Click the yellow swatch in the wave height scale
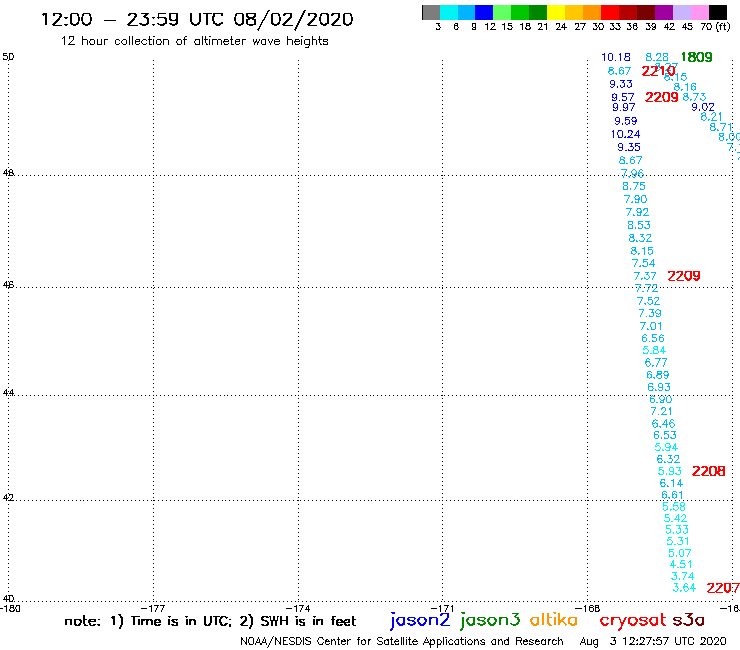This screenshot has width=740, height=650. [556, 13]
